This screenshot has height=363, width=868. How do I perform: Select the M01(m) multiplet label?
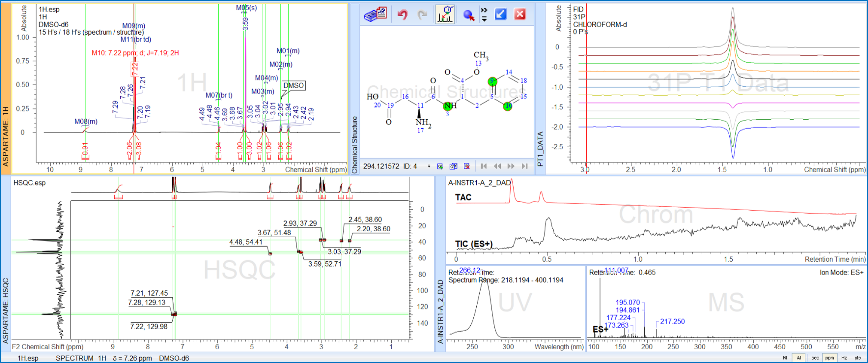(288, 51)
